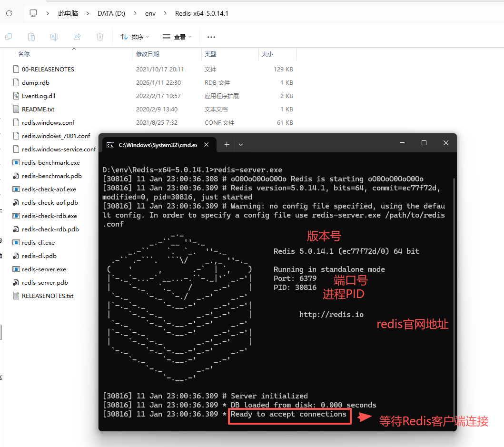Click 00-RELEASENOTES size 129 KB
Screen dimensions: 504x447
tap(283, 69)
